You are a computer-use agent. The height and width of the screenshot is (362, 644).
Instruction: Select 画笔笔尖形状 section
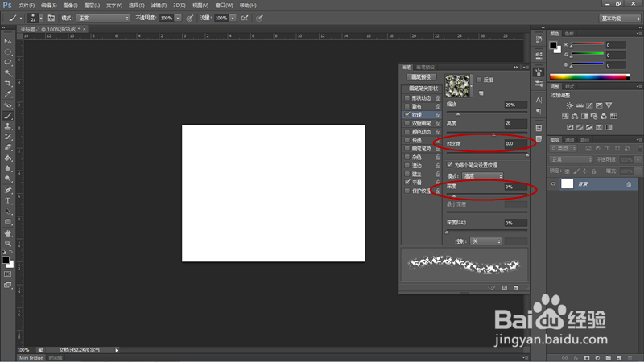pyautogui.click(x=423, y=88)
